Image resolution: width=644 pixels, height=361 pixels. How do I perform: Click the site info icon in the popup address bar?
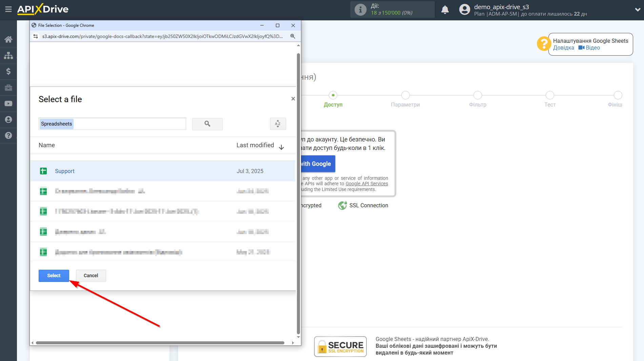(36, 36)
